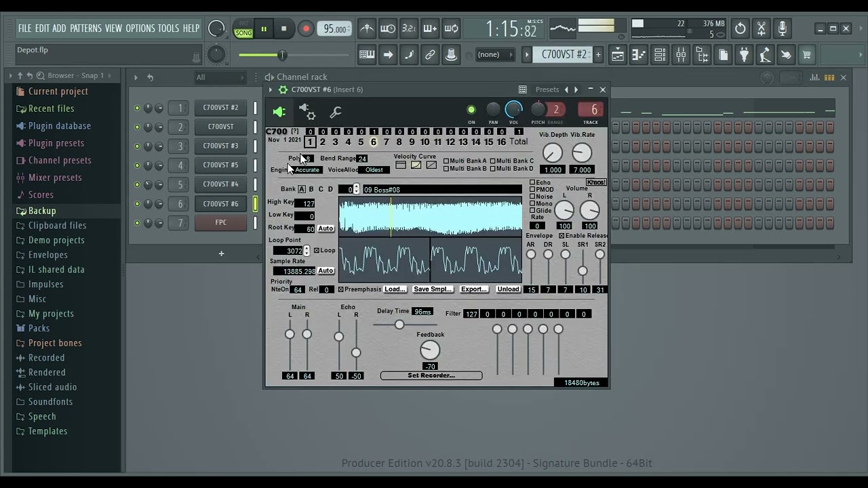Image resolution: width=868 pixels, height=488 pixels.
Task: Toggle Multi Bank D checkbox
Action: tap(493, 169)
